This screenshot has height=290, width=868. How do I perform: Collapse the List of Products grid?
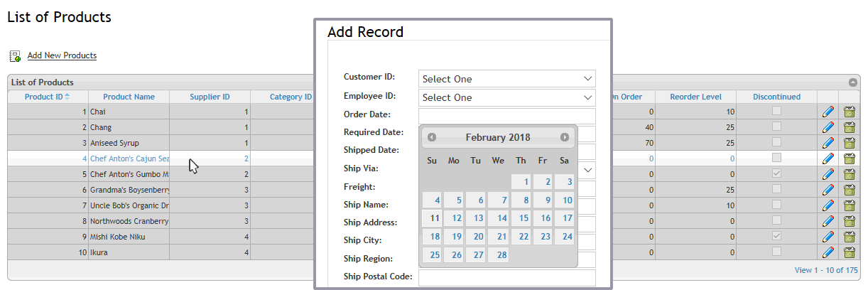(852, 82)
